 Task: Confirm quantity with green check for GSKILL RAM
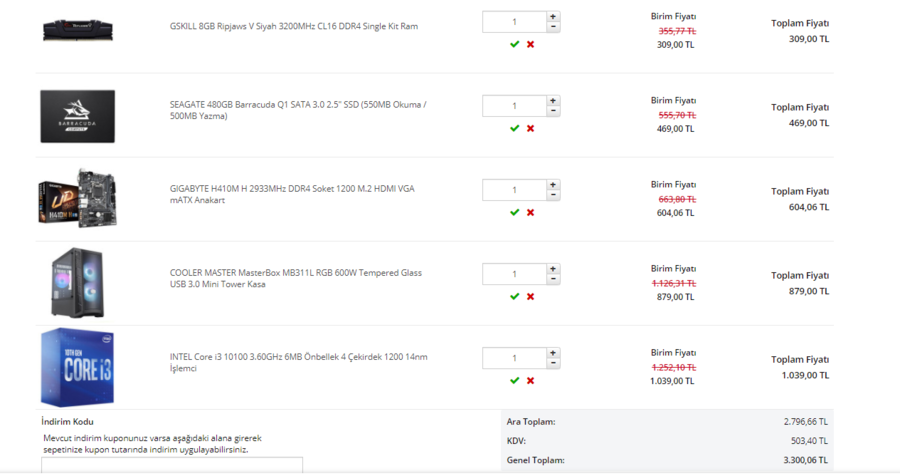click(514, 44)
